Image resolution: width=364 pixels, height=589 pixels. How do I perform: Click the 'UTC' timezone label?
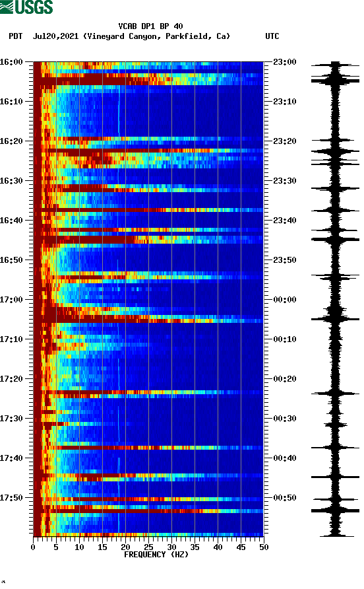[272, 36]
